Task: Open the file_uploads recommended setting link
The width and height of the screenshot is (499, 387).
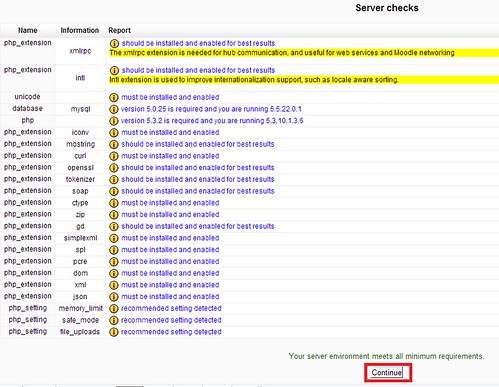Action: pyautogui.click(x=171, y=332)
